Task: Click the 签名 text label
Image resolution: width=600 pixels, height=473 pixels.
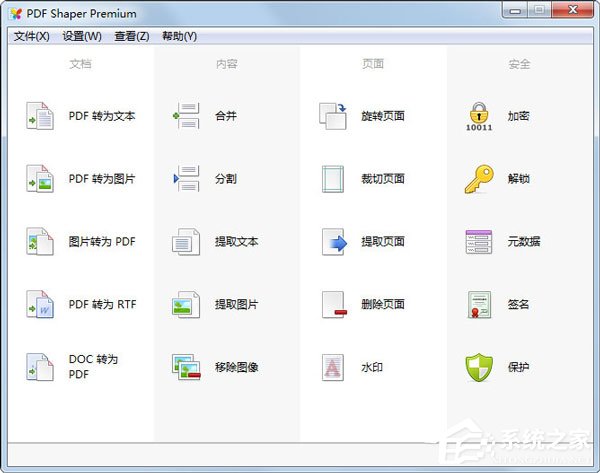Action: [518, 304]
